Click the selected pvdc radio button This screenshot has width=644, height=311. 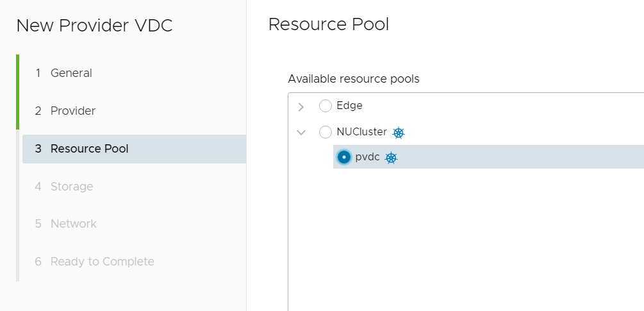(343, 157)
